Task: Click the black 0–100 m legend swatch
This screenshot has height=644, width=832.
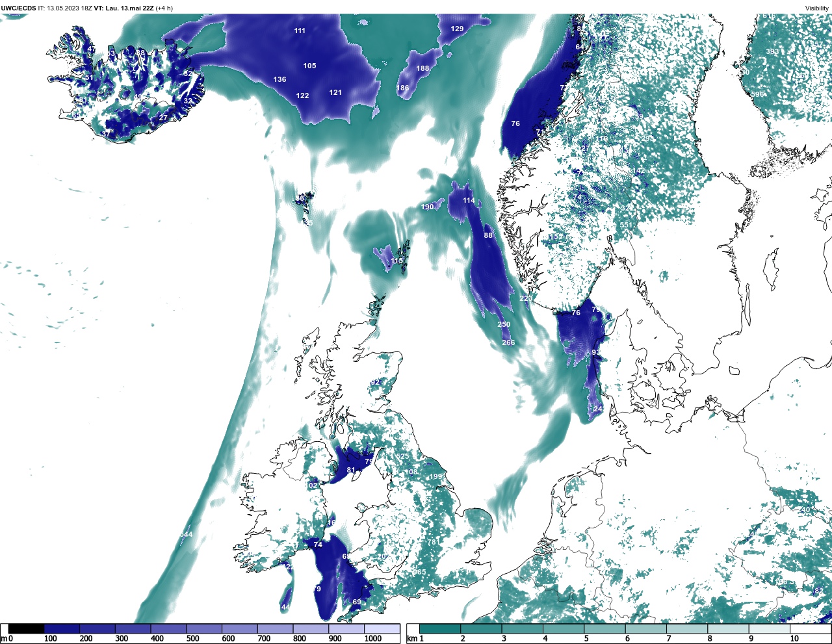Action: click(26, 629)
